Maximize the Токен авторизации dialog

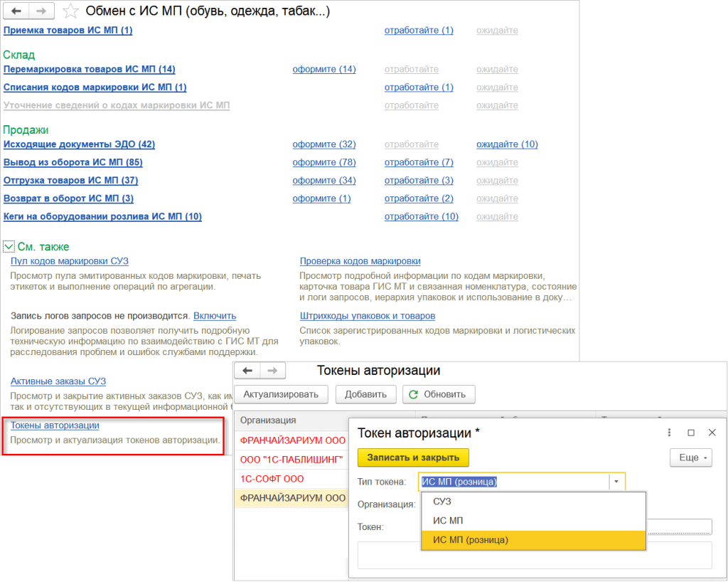[691, 433]
